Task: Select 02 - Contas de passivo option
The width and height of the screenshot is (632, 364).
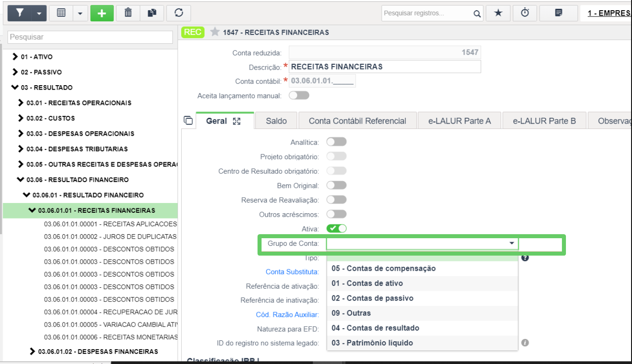Action: (x=422, y=298)
